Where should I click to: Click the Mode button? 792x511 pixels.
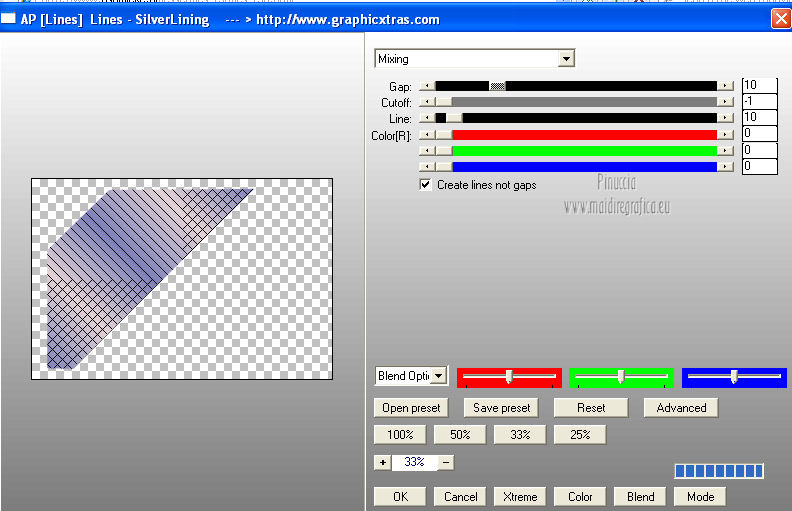[x=700, y=497]
